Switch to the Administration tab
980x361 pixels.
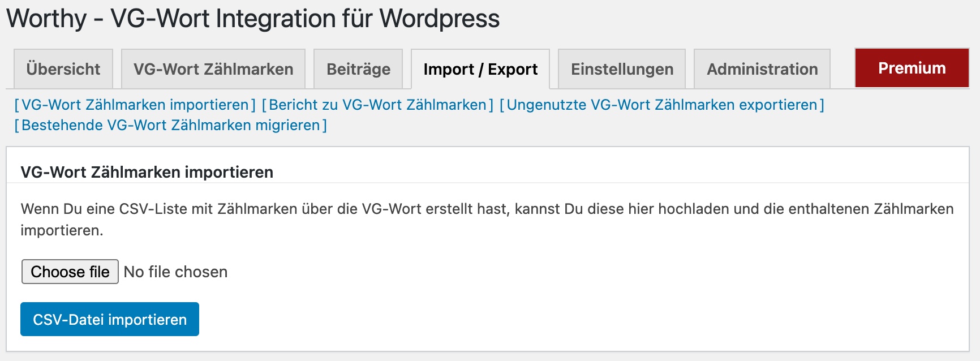pyautogui.click(x=762, y=69)
